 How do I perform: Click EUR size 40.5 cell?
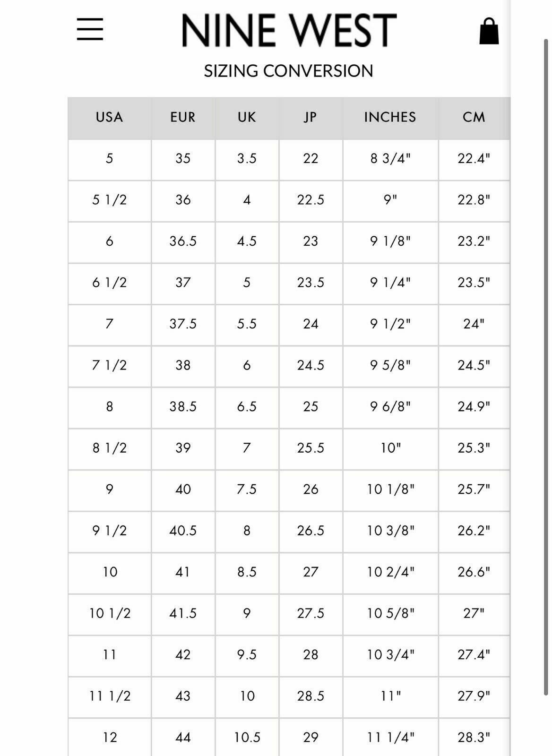pos(183,531)
